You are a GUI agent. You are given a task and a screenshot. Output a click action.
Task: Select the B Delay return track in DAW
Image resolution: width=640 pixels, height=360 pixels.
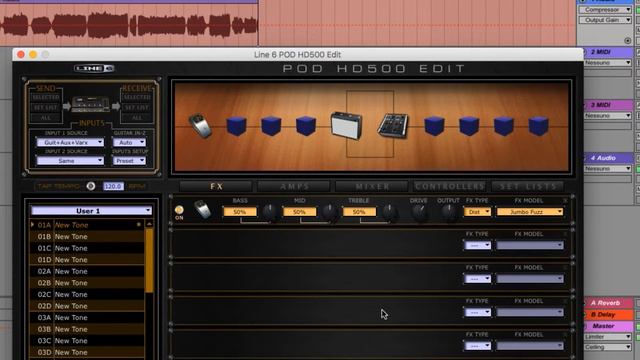pyautogui.click(x=608, y=315)
